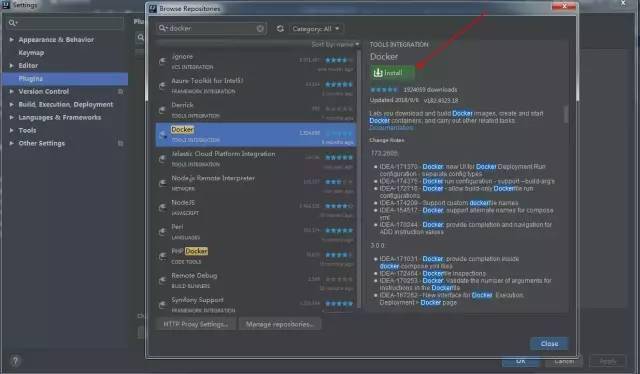Click the Close button of Browse Repositories

point(549,344)
